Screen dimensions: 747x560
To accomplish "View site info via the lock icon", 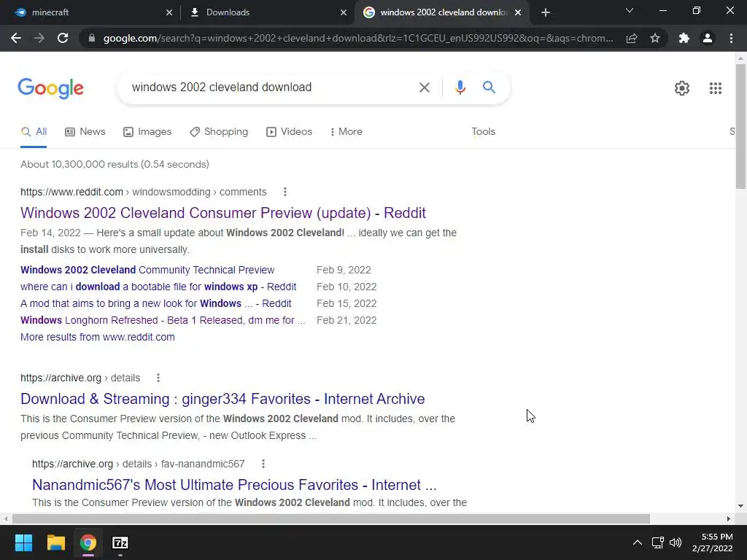I will (x=92, y=38).
